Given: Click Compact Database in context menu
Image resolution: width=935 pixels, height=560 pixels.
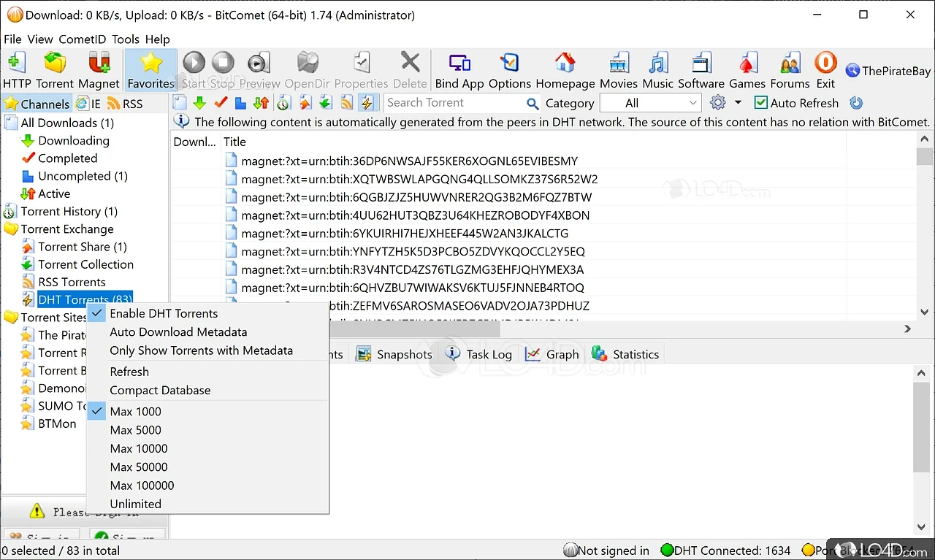Looking at the screenshot, I should tap(160, 391).
